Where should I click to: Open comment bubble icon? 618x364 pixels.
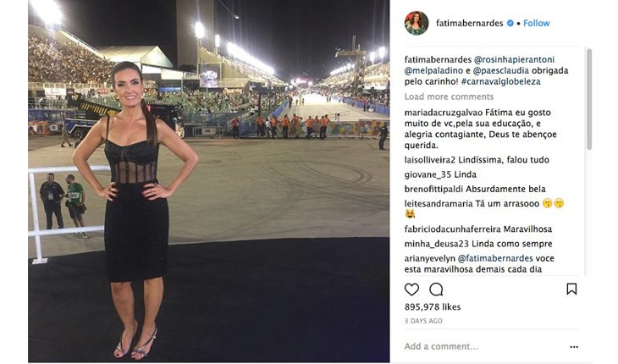[436, 290]
